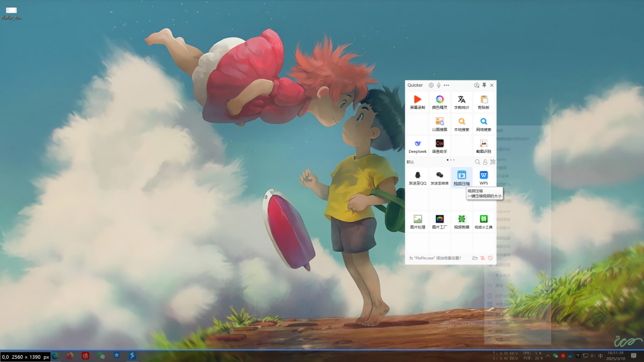The image size is (644, 362).
Task: Open Firefox from the taskbar
Action: pyautogui.click(x=70, y=356)
